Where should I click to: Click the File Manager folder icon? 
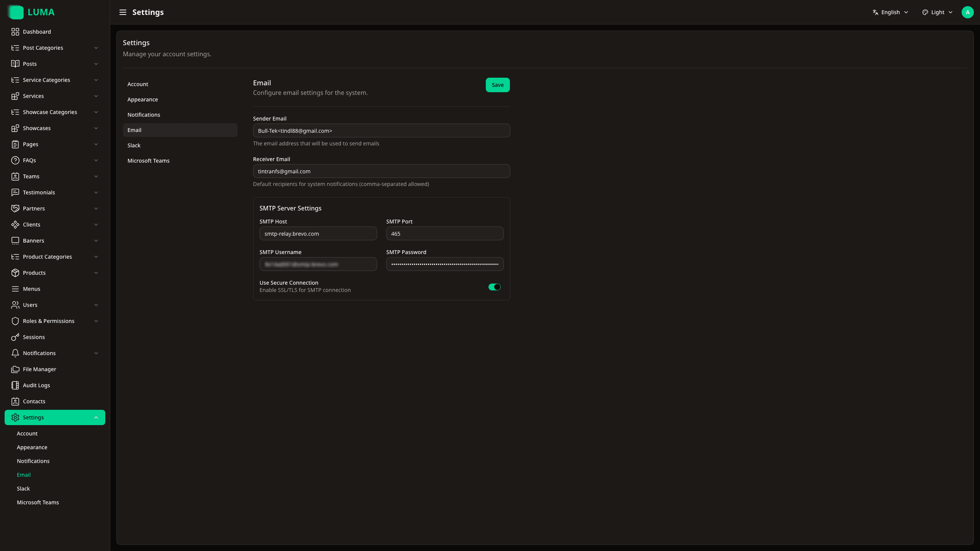click(x=15, y=369)
